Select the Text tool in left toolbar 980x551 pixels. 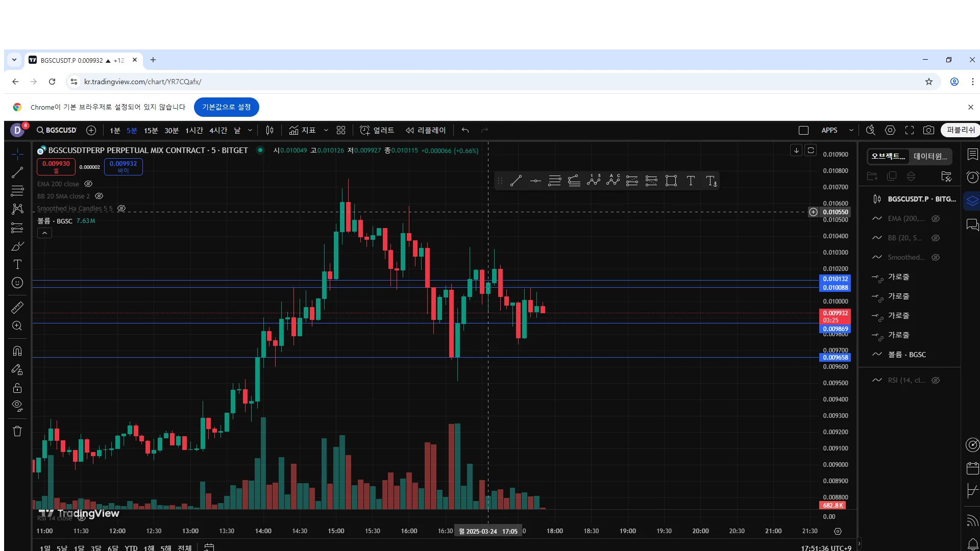pyautogui.click(x=17, y=264)
